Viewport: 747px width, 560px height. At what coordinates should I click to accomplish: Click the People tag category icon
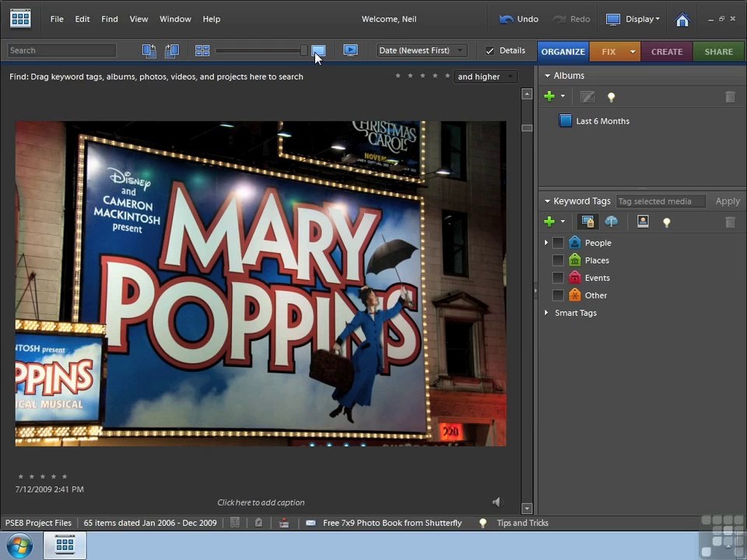point(575,243)
